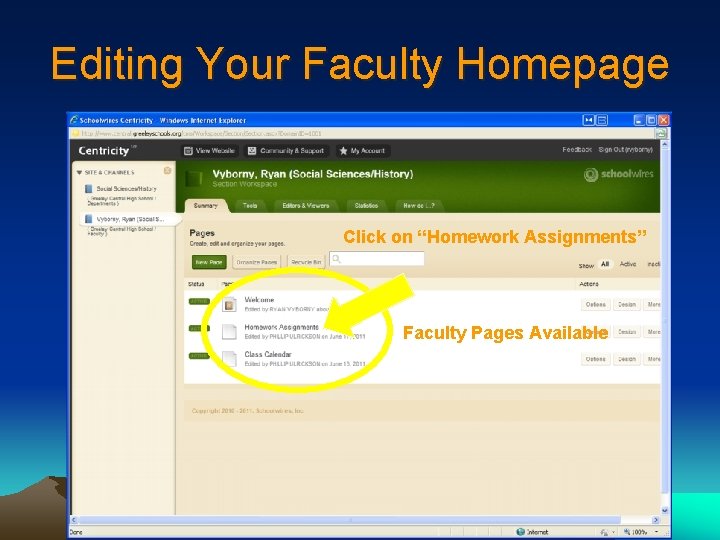720x540 pixels.
Task: Click the browser address bar
Action: [x=363, y=134]
